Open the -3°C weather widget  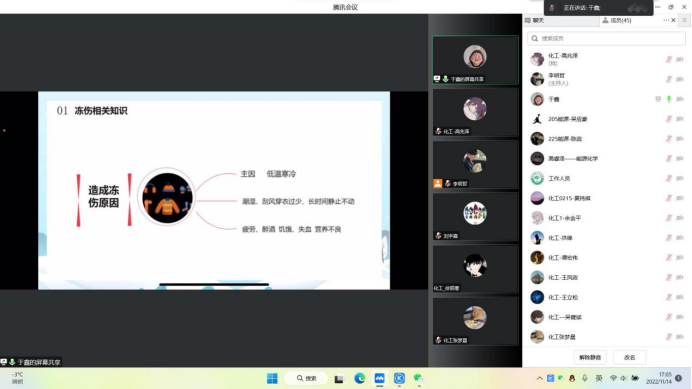pyautogui.click(x=18, y=378)
